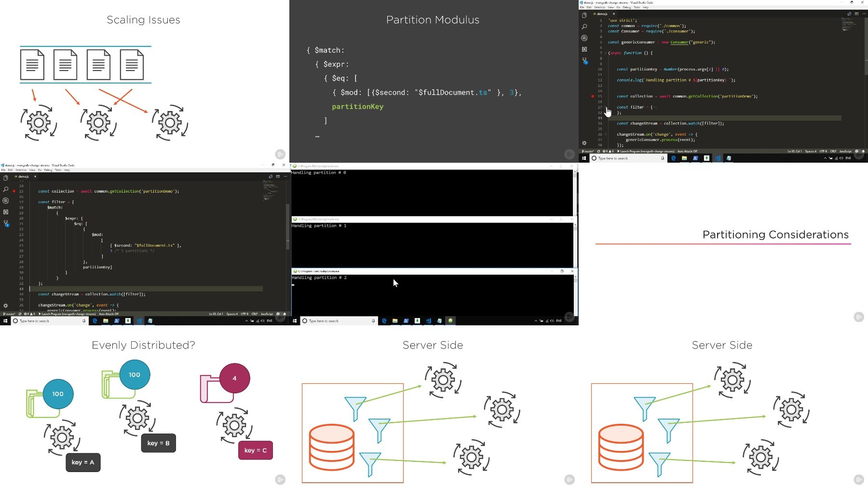Open Source Control in 'use strict' VS Code window
This screenshot has width=868, height=488.
(x=584, y=61)
